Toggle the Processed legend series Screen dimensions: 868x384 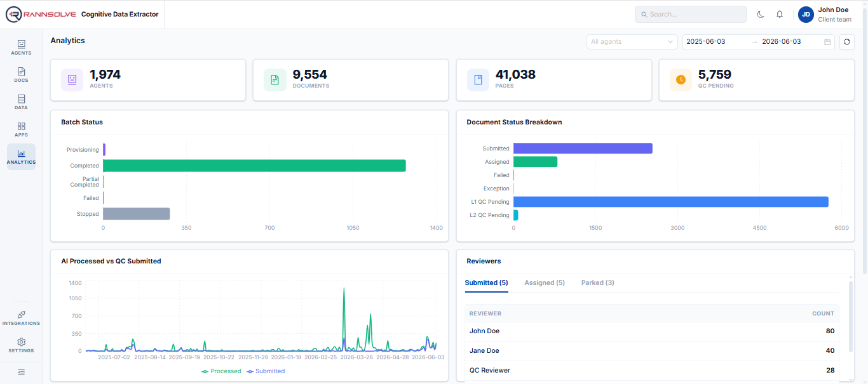pyautogui.click(x=221, y=371)
